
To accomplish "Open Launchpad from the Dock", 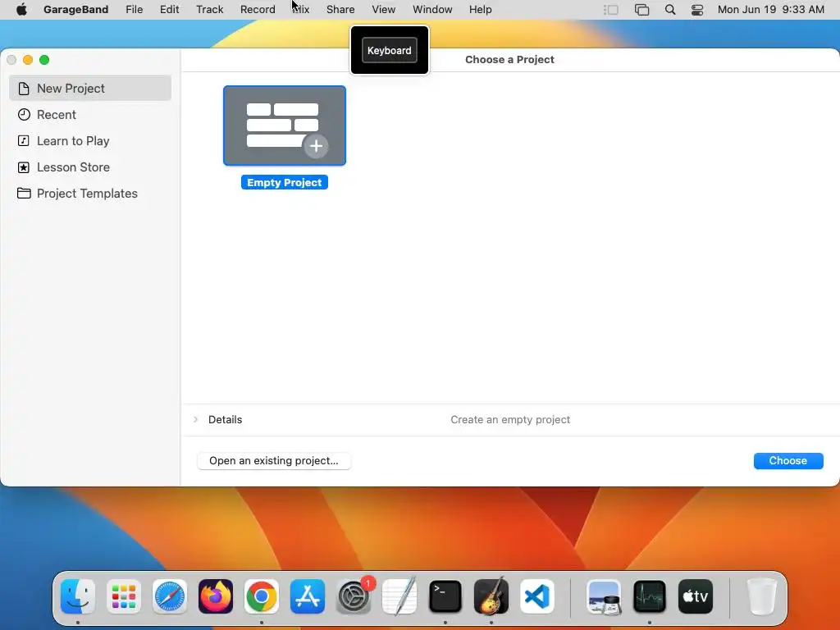I will tap(124, 596).
